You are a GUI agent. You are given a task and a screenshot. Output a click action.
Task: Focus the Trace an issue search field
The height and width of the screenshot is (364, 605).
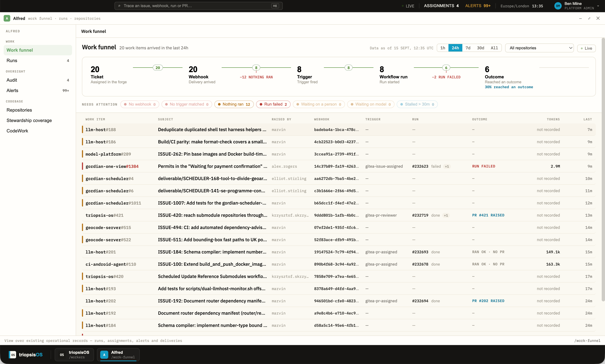click(x=198, y=6)
